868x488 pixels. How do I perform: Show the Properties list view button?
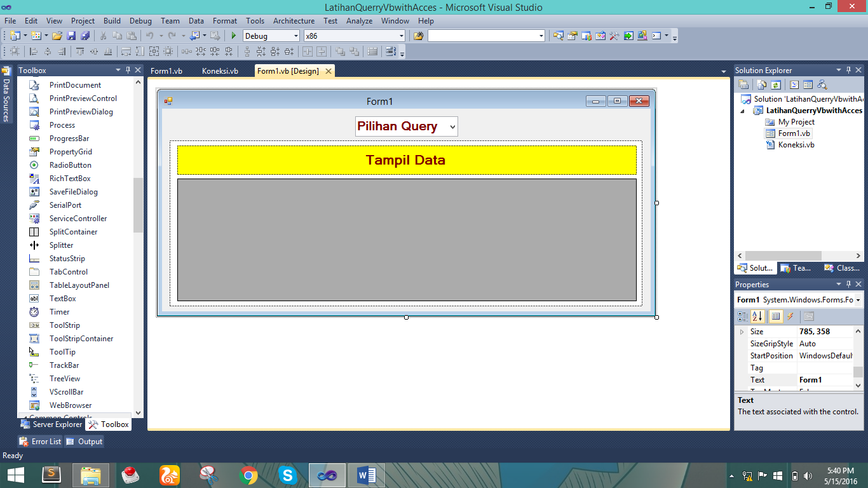[775, 316]
